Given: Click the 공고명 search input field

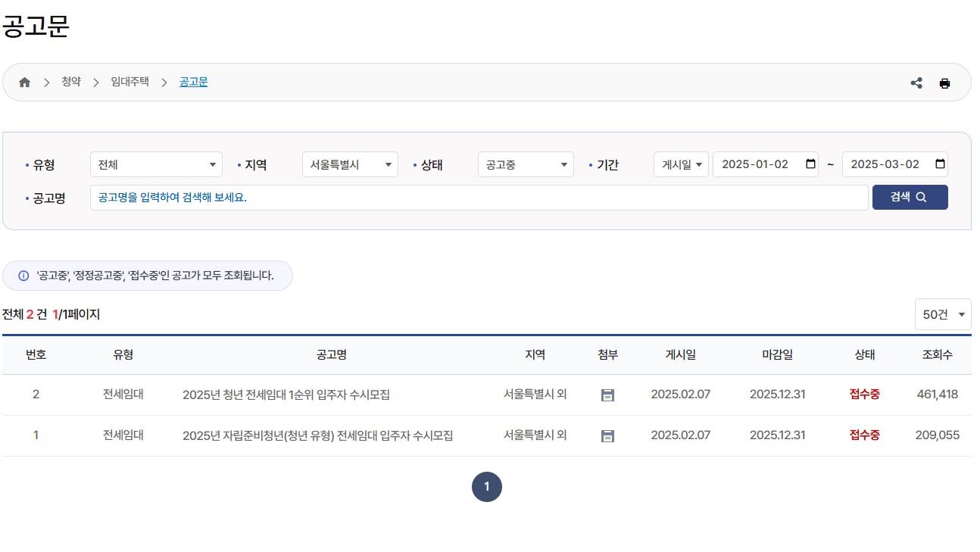Looking at the screenshot, I should coord(477,198).
